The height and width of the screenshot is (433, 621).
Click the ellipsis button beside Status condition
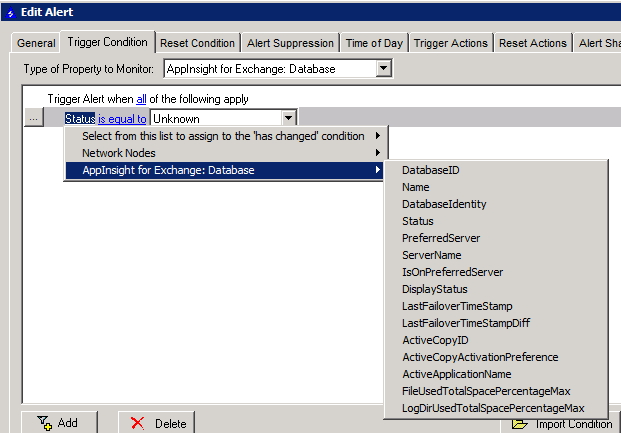point(34,118)
